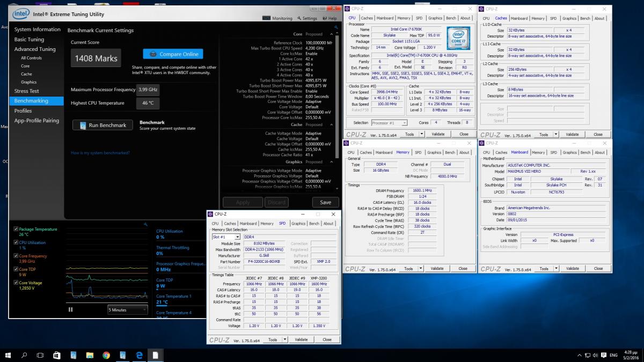Switch to Graphics tab in CPU-Z SPD window
This screenshot has height=362, width=644.
[x=298, y=224]
